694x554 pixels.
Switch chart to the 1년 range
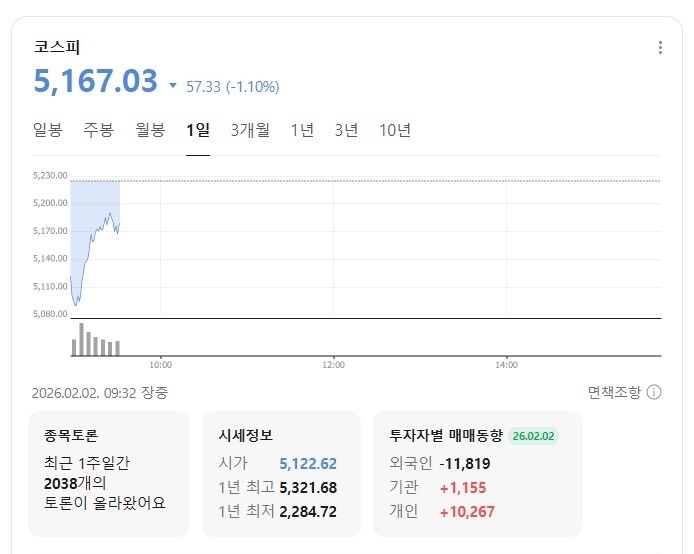302,130
